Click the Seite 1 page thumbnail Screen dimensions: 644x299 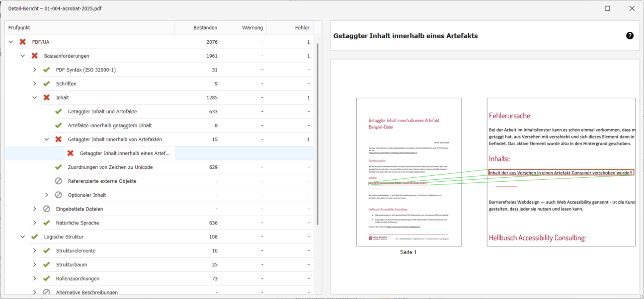(x=408, y=172)
